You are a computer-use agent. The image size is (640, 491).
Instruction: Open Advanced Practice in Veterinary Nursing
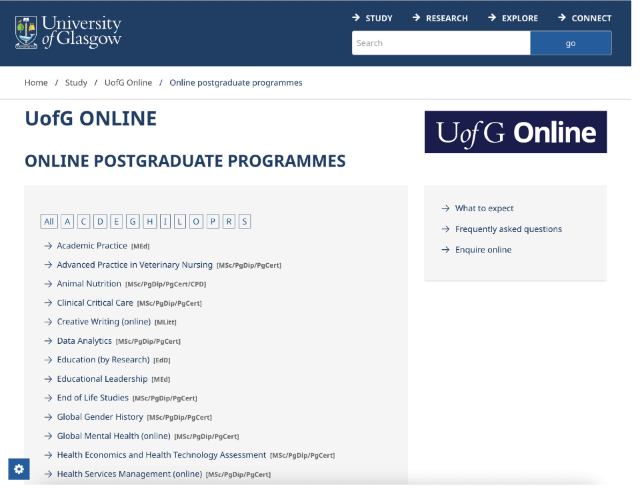click(x=135, y=265)
